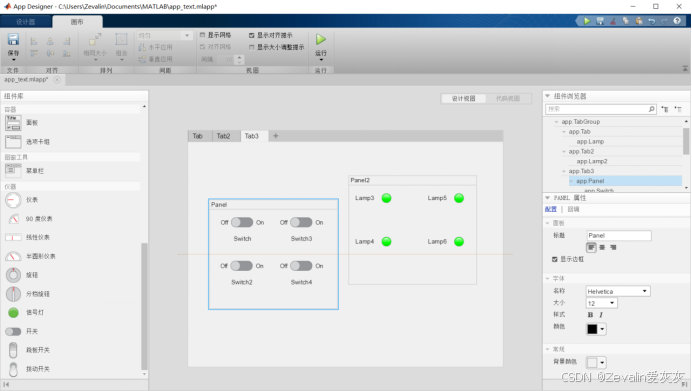Viewport: 692px width, 391px height.
Task: Click the paste icon in quick access
Action: click(639, 21)
